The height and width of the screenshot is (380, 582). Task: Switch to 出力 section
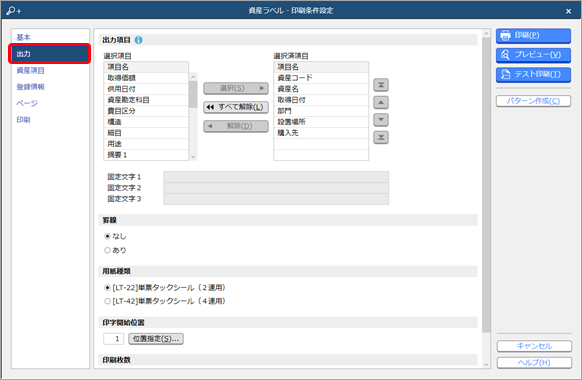point(50,54)
